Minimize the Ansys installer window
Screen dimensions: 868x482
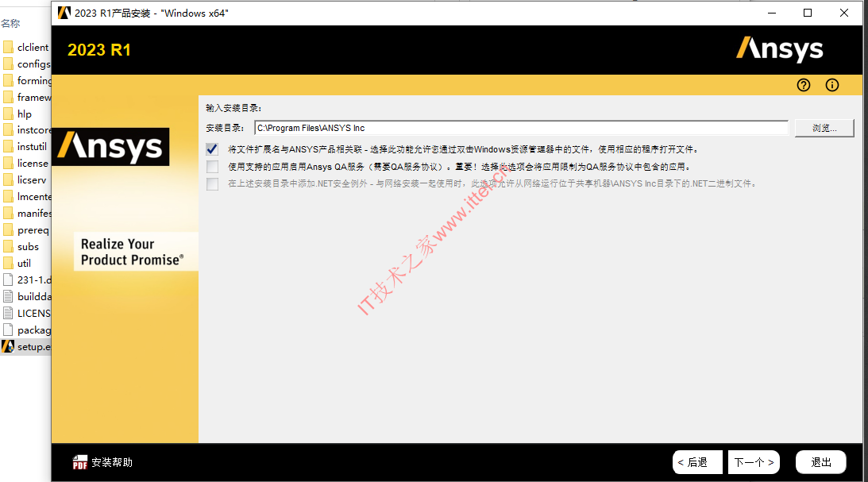(x=772, y=13)
